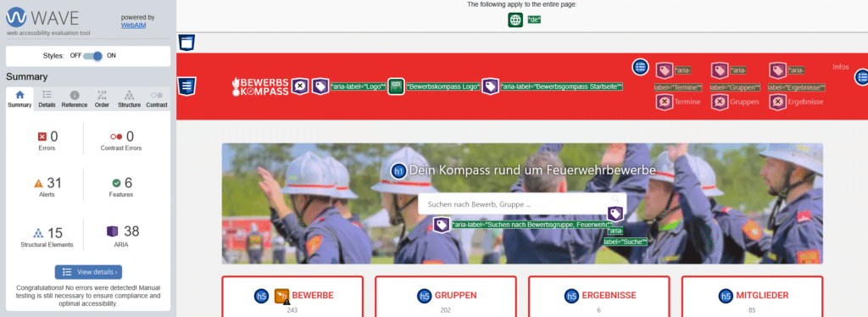Image resolution: width=868 pixels, height=317 pixels.
Task: Click the navigation structure icon in red bar
Action: tap(186, 86)
